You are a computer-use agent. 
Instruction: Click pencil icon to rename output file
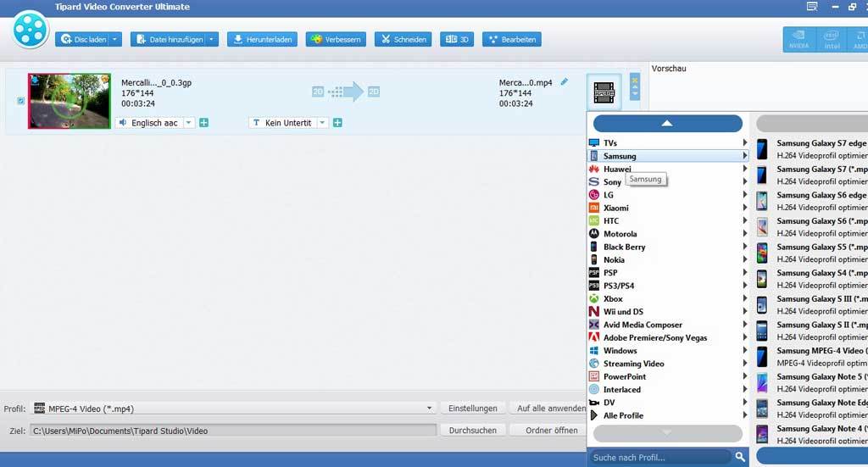(x=564, y=82)
